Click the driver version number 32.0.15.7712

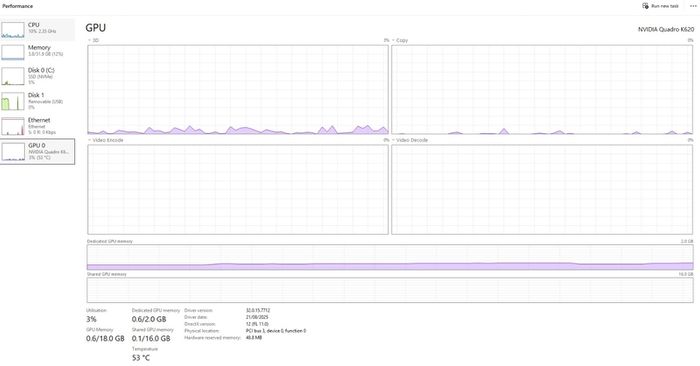[x=258, y=310]
